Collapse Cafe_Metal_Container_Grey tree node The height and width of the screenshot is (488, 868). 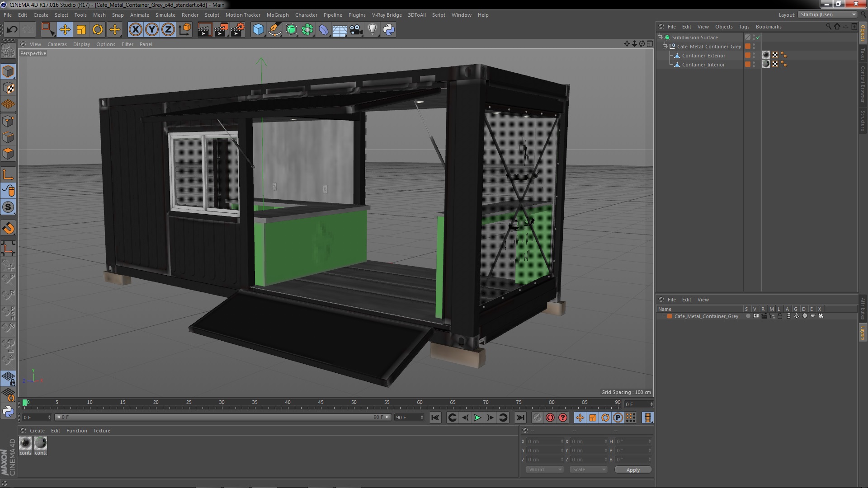665,47
